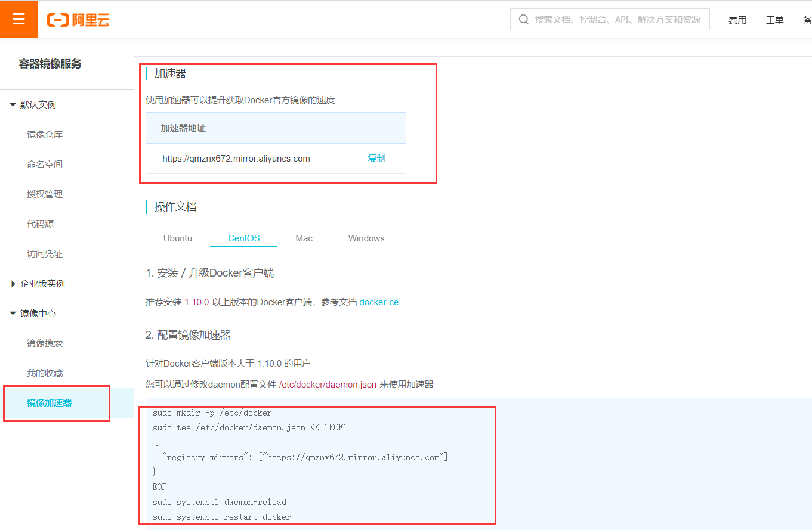Viewport: 812px width, 530px height.
Task: Click the sudo systemctl restart docker line
Action: tap(222, 517)
